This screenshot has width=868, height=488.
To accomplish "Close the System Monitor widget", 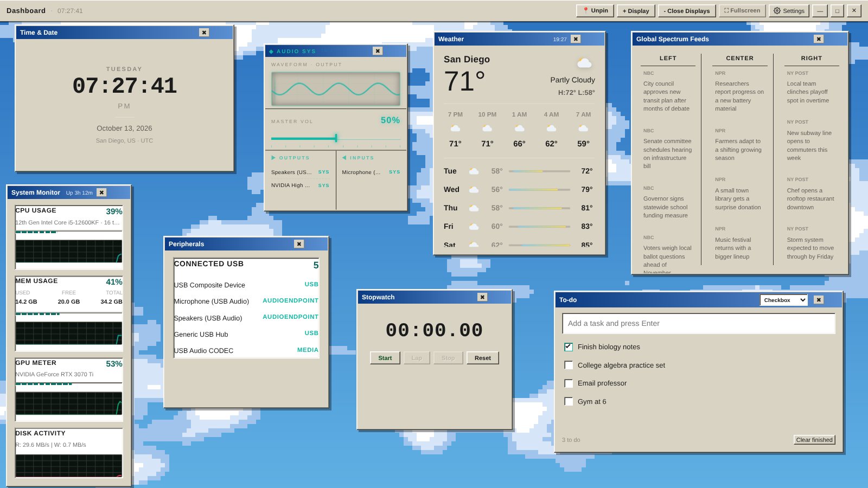I will coord(101,192).
